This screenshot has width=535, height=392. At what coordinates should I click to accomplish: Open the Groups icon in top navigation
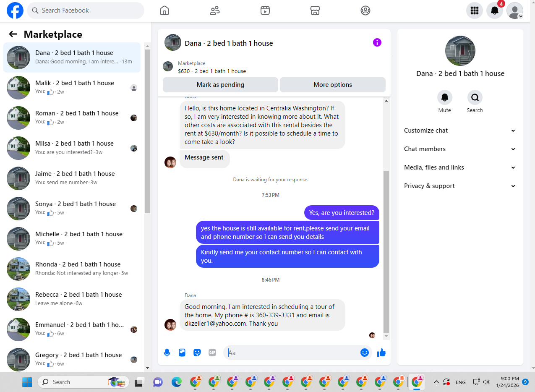(x=365, y=10)
